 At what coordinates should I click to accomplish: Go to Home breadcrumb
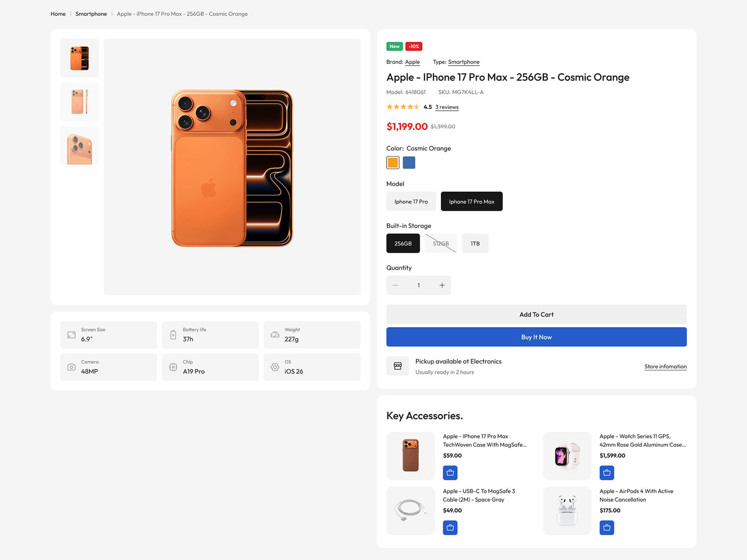(x=58, y=14)
